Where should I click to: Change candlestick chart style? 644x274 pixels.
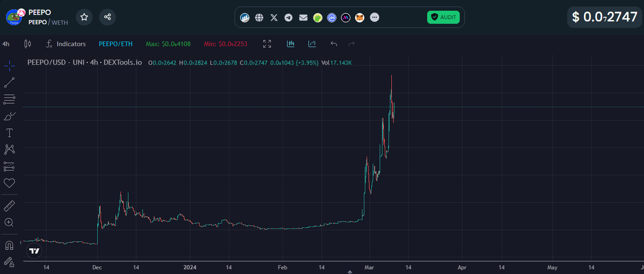coord(28,44)
